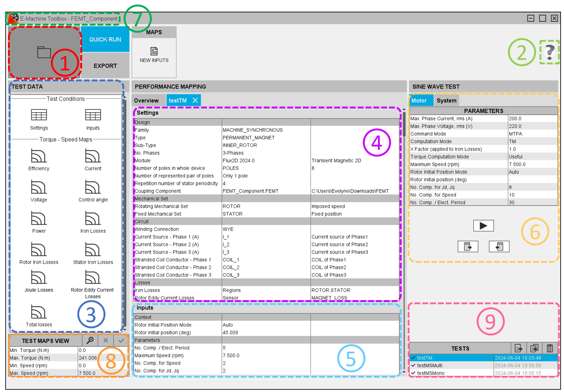The height and width of the screenshot is (392, 564).
Task: Click the QUICK RUN button
Action: coord(105,40)
